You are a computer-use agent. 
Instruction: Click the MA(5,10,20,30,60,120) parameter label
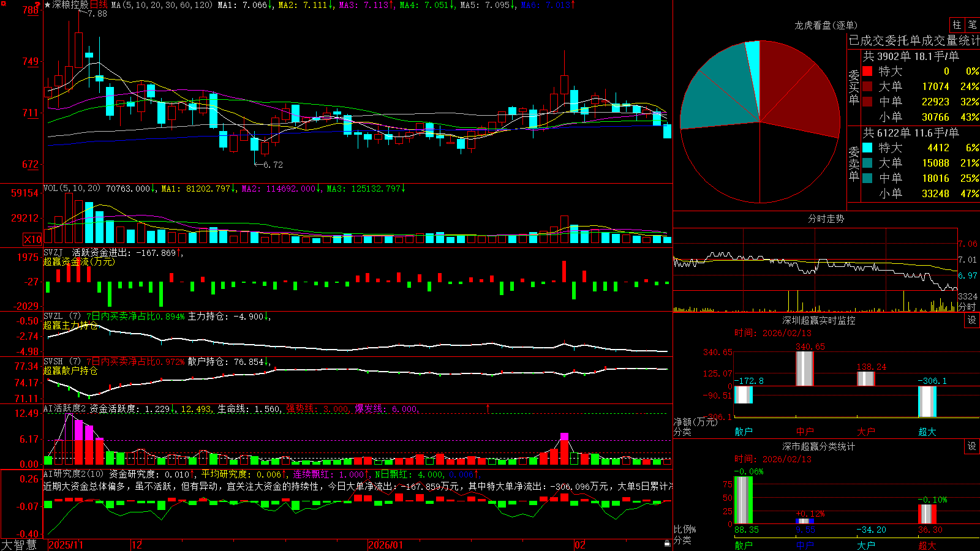(162, 5)
